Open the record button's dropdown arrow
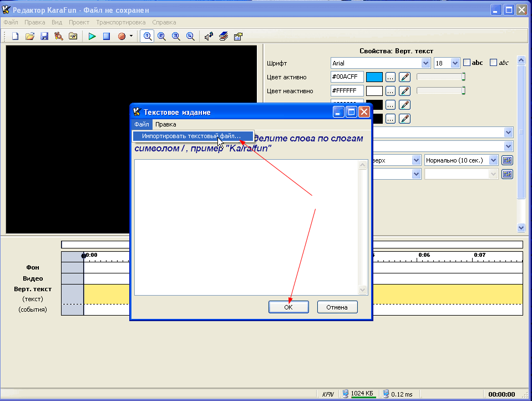Screen dimensions: 532x401 131,36
